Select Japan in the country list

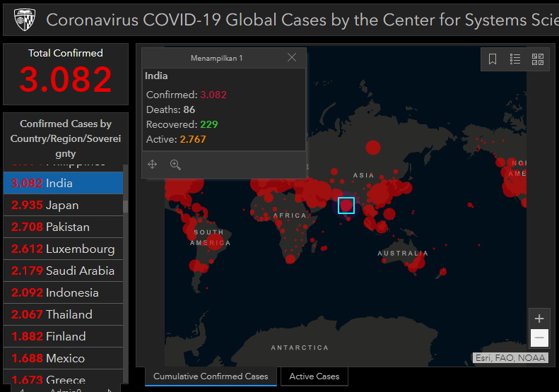coord(63,206)
